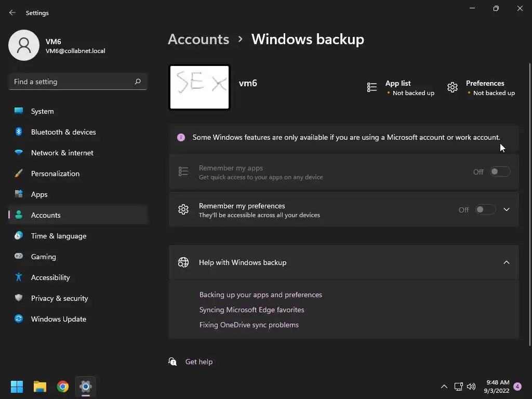
Task: Open the Personalization paintbrush icon
Action: pyautogui.click(x=19, y=174)
